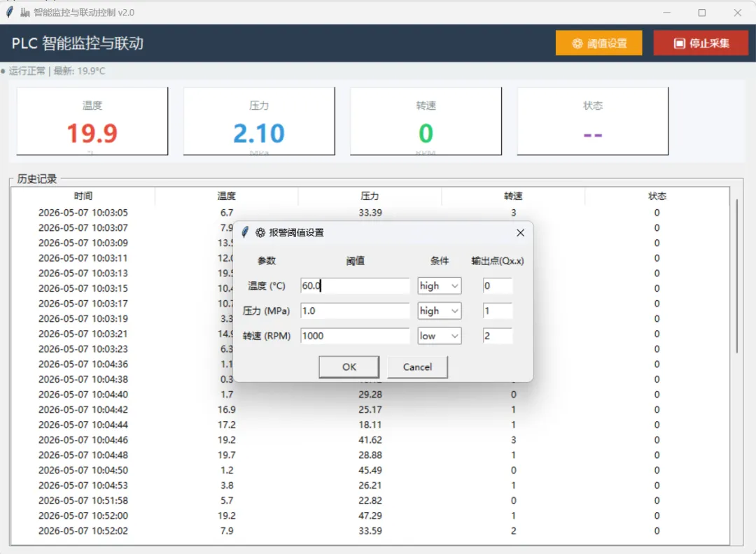Select the row 2026-05-07 10:03:15
The image size is (756, 554).
click(x=370, y=289)
